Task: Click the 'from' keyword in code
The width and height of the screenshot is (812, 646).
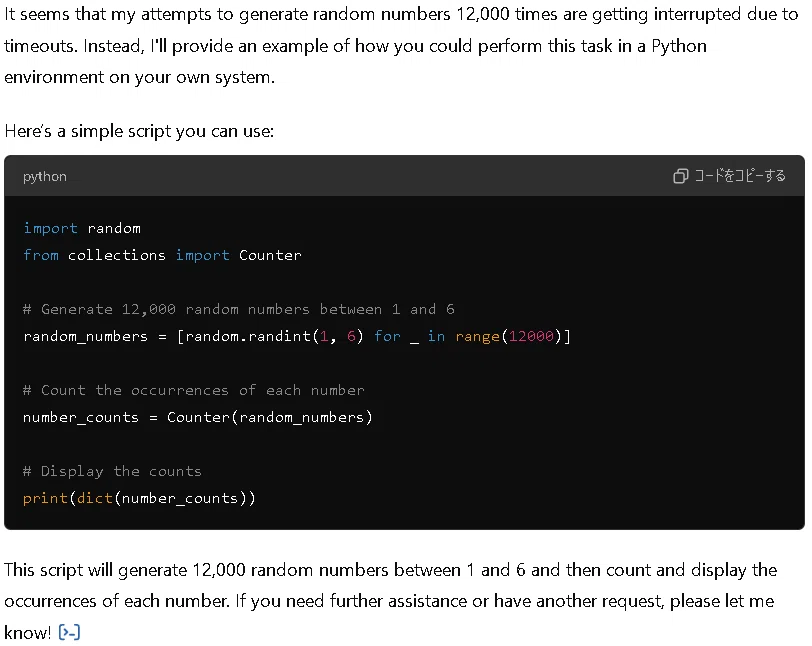Action: [x=41, y=255]
